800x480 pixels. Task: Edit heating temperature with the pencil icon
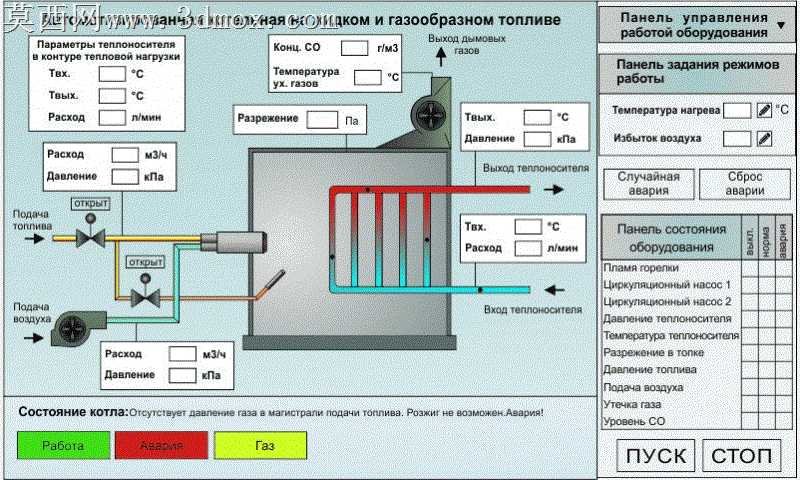point(764,110)
